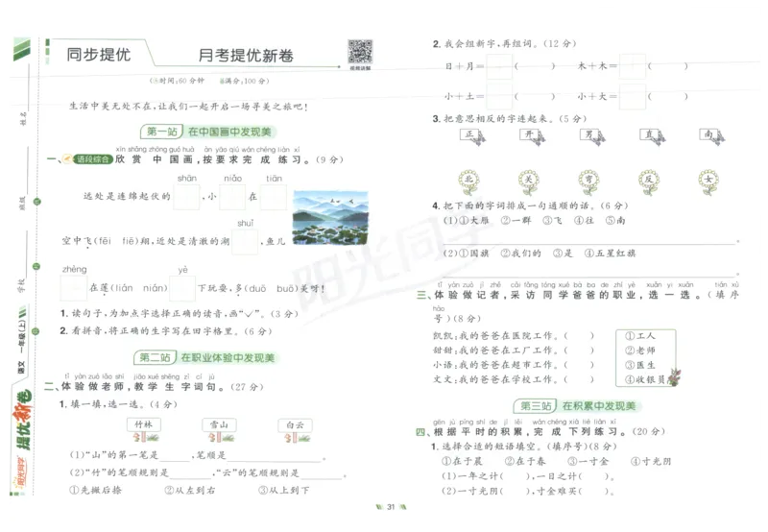Select option ③从上到下

coord(284,490)
